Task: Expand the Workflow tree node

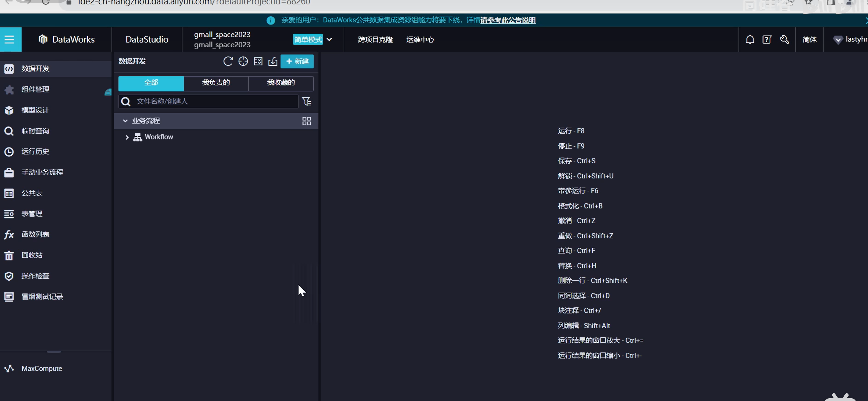Action: 127,137
